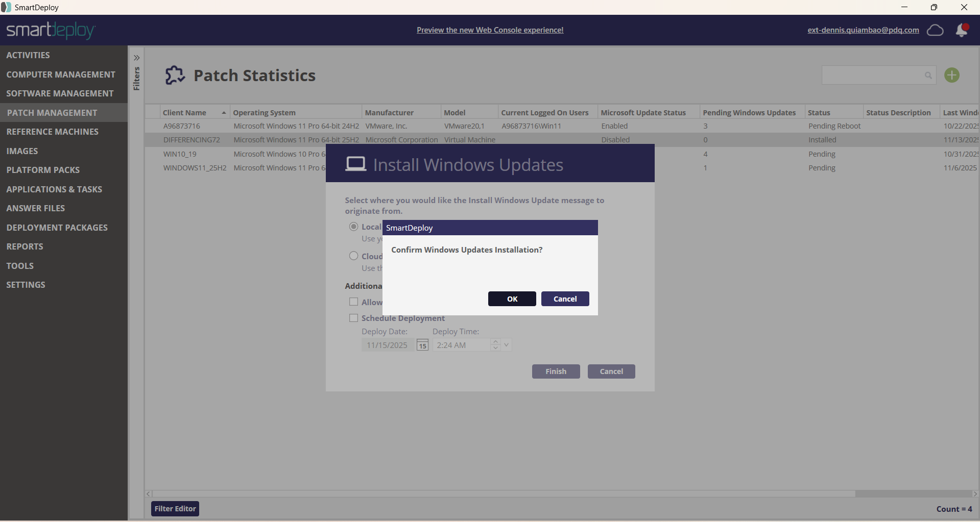Open the notifications bell icon

pos(962,30)
